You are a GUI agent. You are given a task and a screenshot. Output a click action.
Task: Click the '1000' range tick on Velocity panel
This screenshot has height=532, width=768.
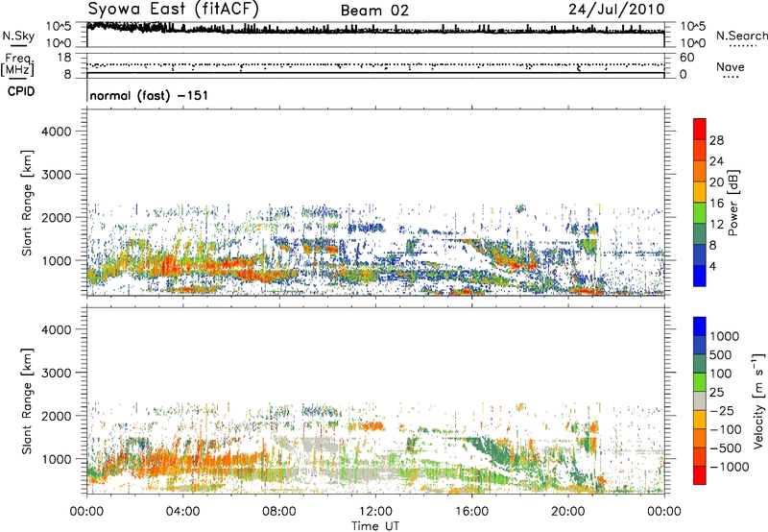point(56,459)
